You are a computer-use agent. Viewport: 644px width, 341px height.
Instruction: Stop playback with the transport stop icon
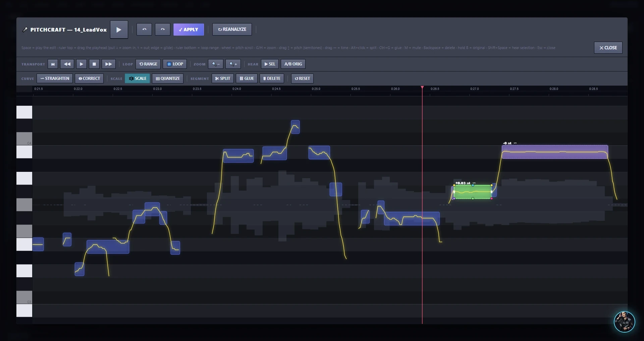tap(94, 64)
